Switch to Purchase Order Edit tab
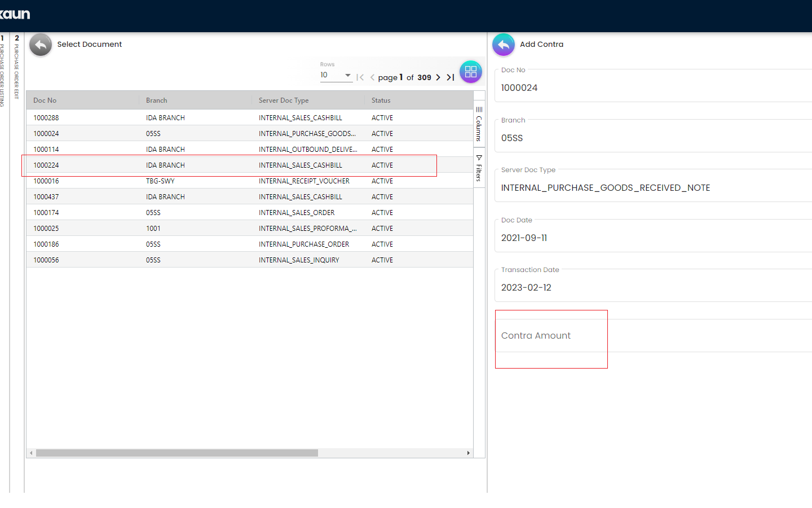The image size is (812, 508). (16, 68)
